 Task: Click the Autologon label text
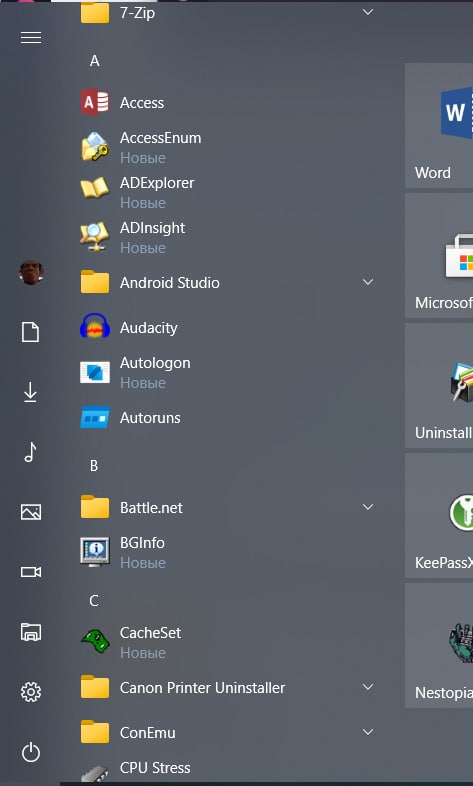tap(155, 363)
